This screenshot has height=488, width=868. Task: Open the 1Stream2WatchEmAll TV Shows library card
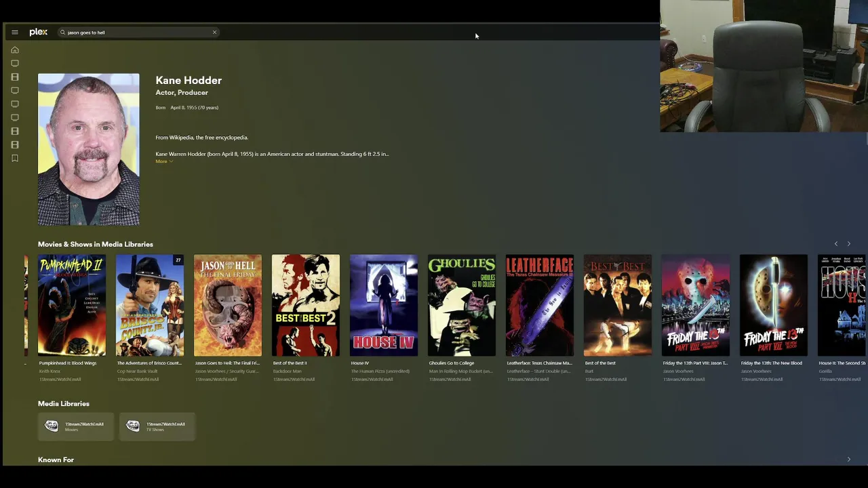point(157,426)
